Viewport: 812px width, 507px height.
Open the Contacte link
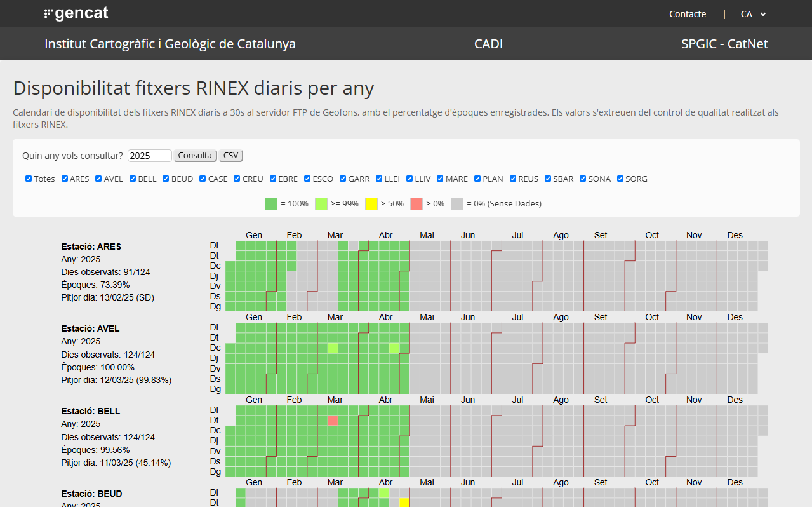(688, 14)
